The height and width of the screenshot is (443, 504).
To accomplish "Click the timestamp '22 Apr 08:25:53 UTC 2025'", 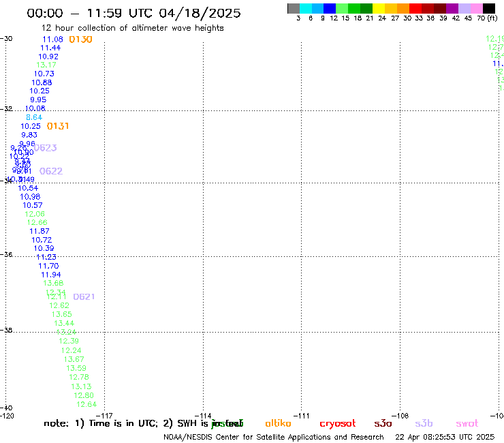I will pyautogui.click(x=445, y=437).
